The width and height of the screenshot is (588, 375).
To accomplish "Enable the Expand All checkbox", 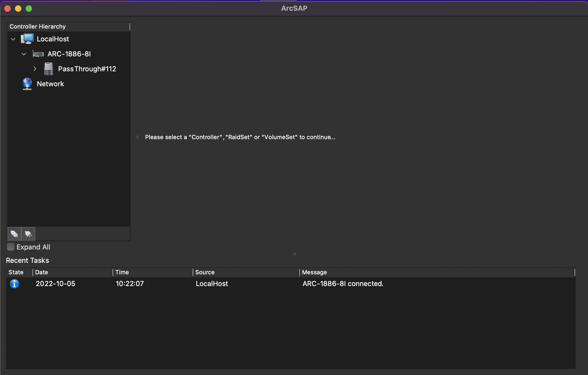I will tap(11, 247).
